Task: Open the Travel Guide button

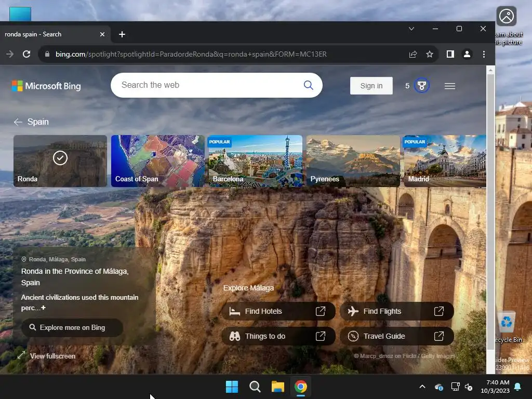Action: coord(396,336)
